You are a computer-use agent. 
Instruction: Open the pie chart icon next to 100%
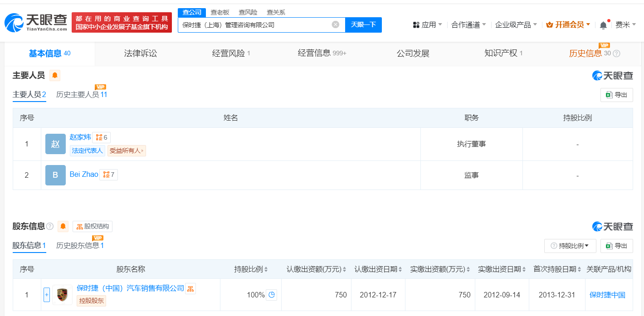pyautogui.click(x=272, y=295)
